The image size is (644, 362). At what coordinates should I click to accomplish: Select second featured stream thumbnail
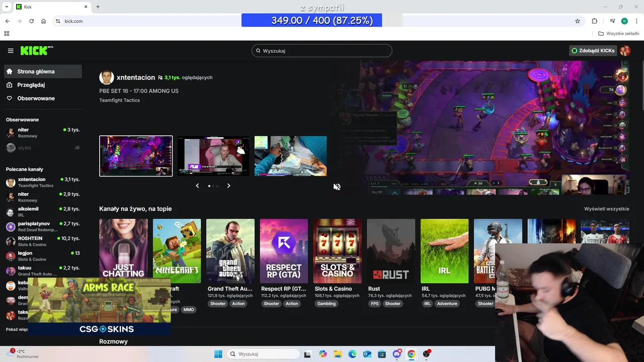213,156
